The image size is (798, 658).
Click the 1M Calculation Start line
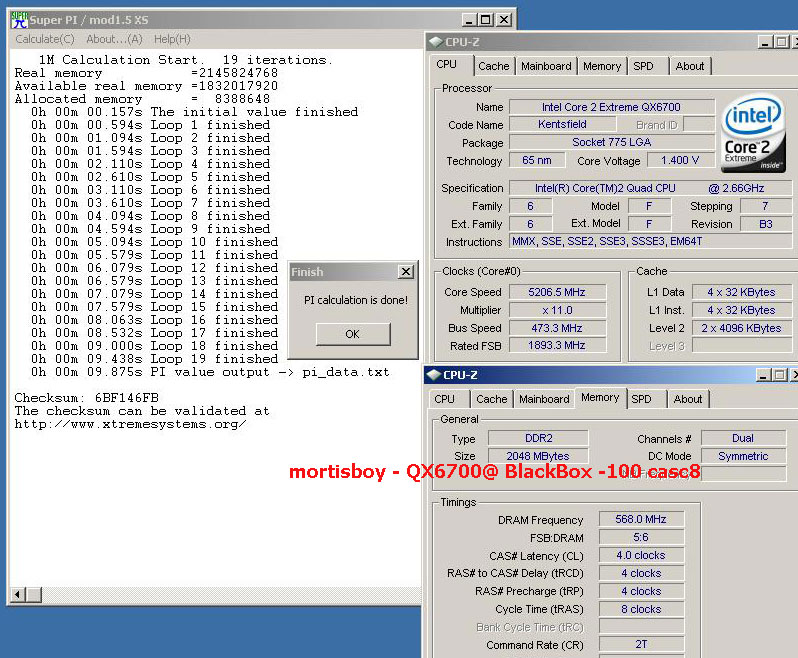coord(186,60)
